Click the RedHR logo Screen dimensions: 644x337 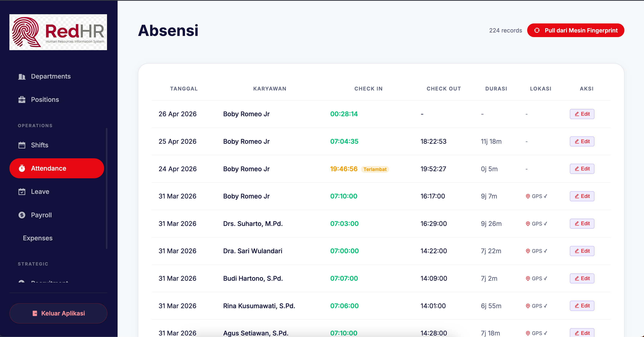(58, 32)
